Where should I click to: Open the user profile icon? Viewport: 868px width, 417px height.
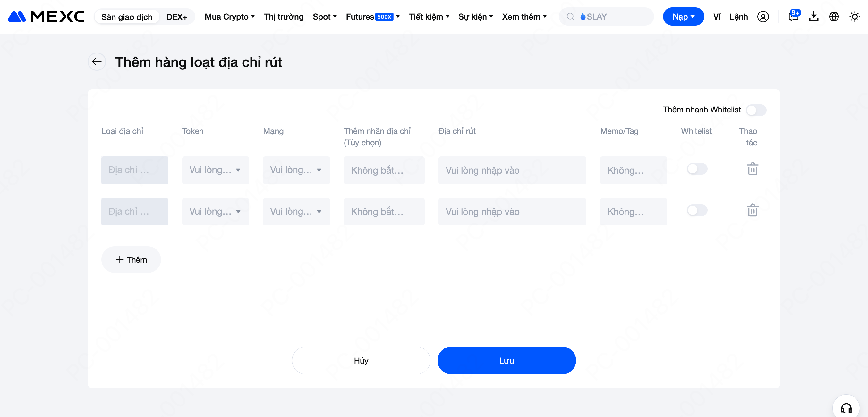(x=762, y=16)
